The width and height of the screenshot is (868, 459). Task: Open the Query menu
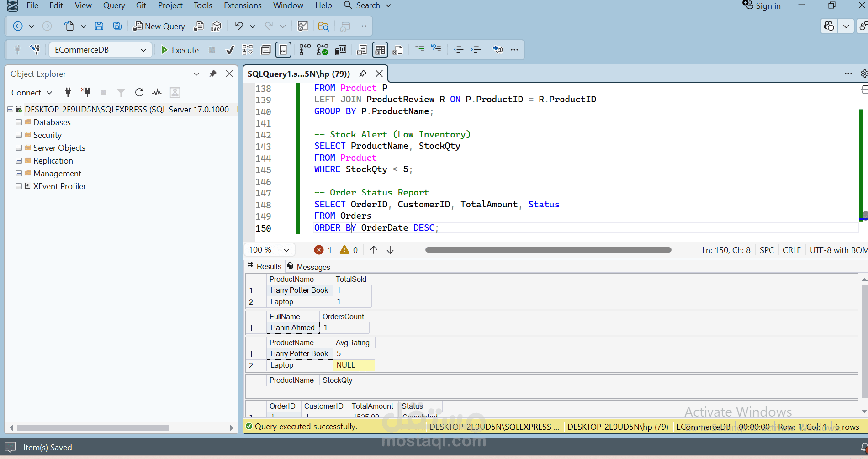coord(114,5)
